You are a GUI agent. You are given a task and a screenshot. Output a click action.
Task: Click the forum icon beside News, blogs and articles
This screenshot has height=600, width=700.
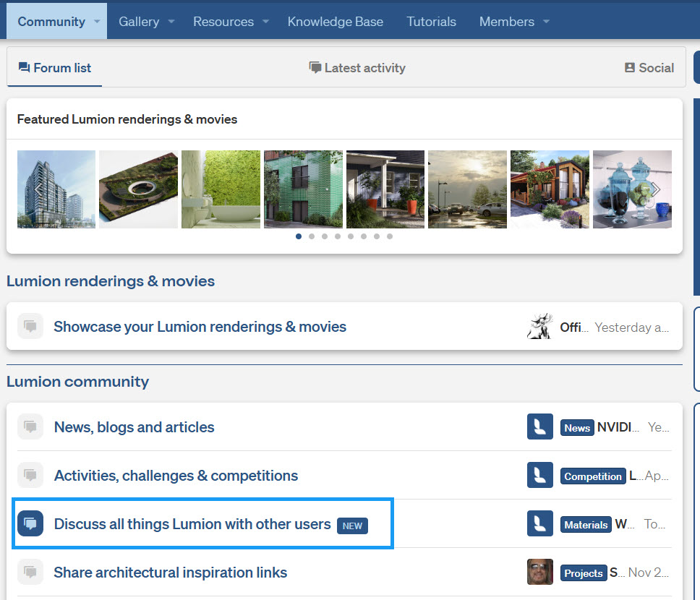pos(30,427)
